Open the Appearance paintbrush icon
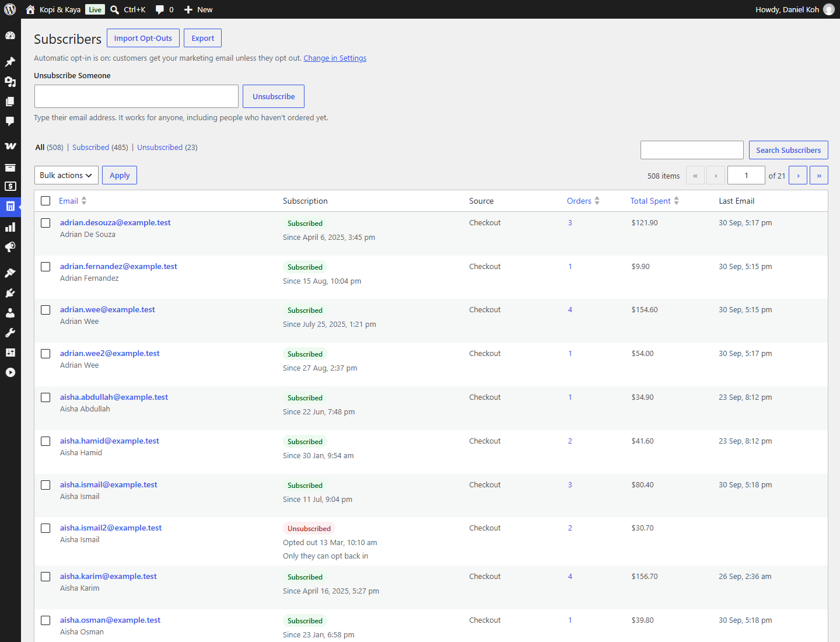Screen dimensions: 840x642 [10, 273]
